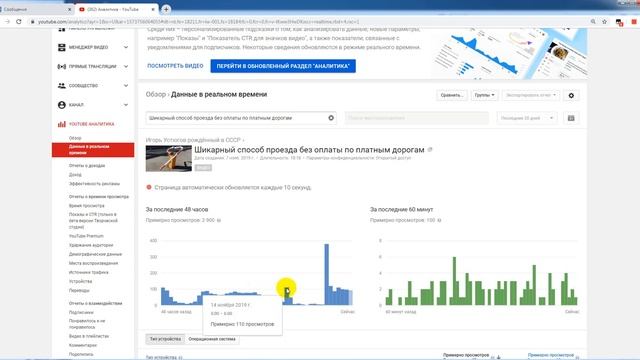Open the Устройства sidebar report
Image resolution: width=640 pixels, height=360 pixels.
[x=80, y=281]
